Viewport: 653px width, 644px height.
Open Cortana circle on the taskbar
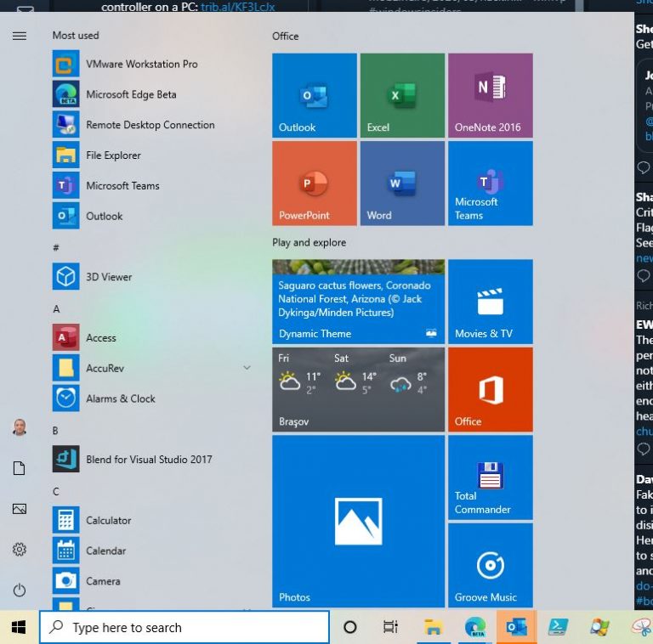pyautogui.click(x=350, y=627)
